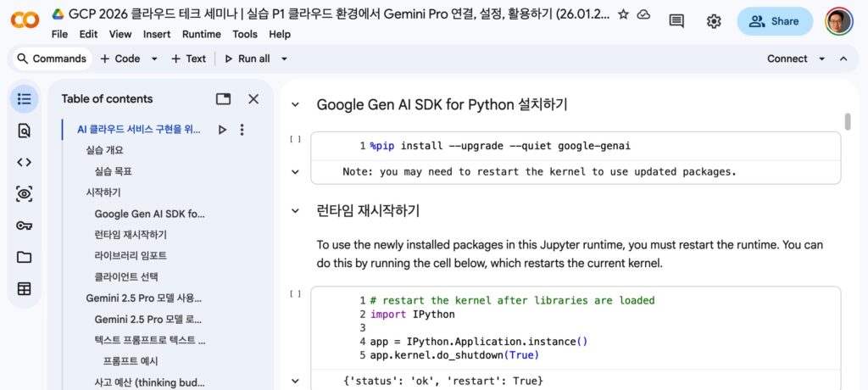Go to 런타임 재시작하기 in contents
Viewport: 868px width, 390px height.
click(131, 234)
